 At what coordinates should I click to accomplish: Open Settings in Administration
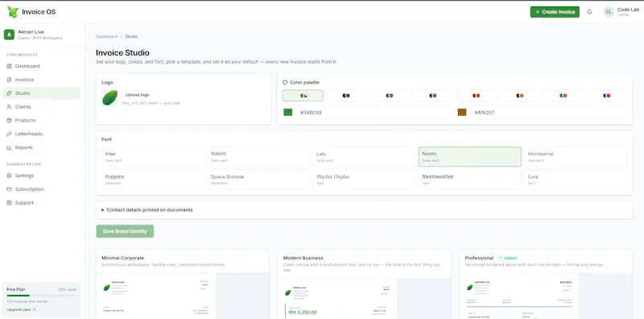[x=41, y=176]
